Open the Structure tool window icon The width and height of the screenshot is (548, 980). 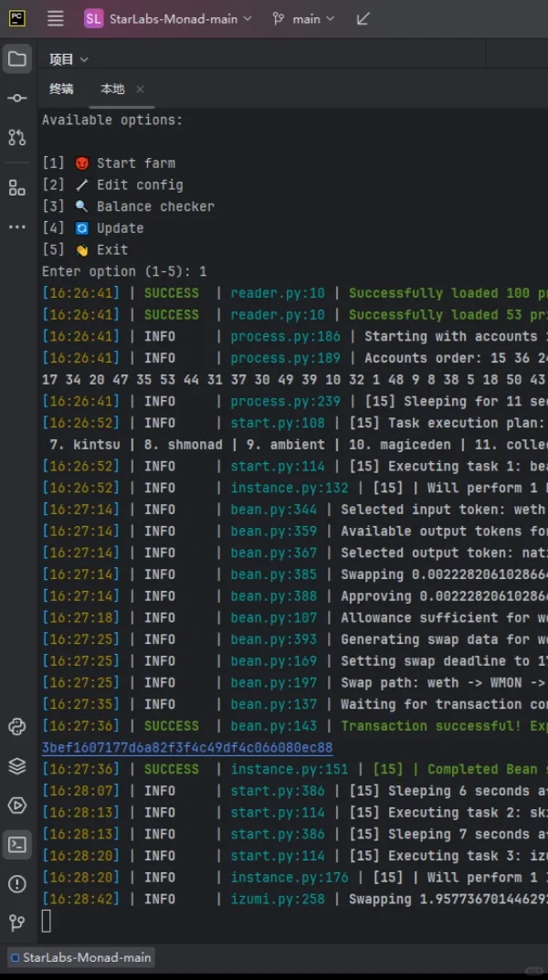pyautogui.click(x=16, y=187)
